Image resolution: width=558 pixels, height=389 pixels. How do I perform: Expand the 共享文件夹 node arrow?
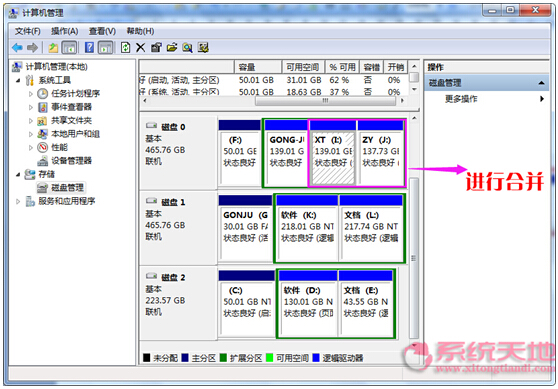click(31, 121)
